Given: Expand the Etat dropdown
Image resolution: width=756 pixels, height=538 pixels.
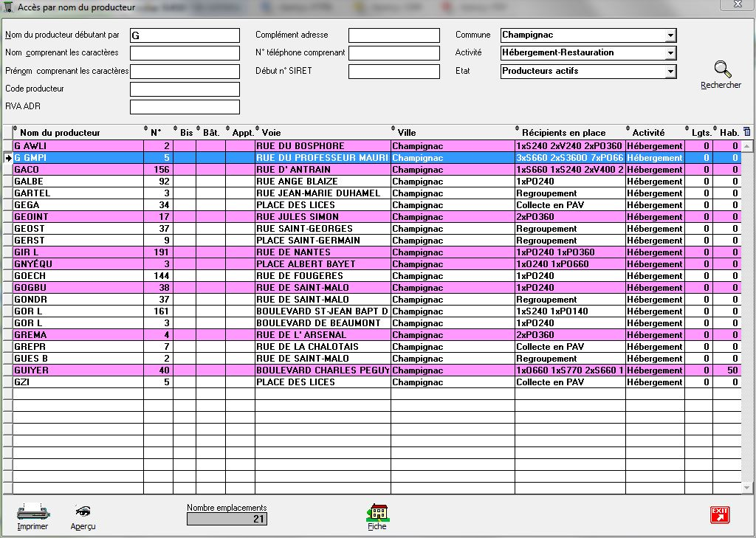Looking at the screenshot, I should (x=670, y=72).
